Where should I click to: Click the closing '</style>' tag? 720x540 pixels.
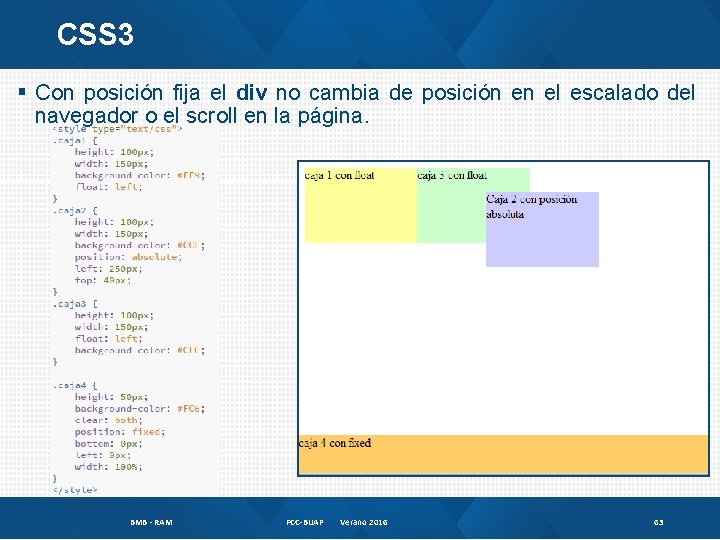pos(75,490)
